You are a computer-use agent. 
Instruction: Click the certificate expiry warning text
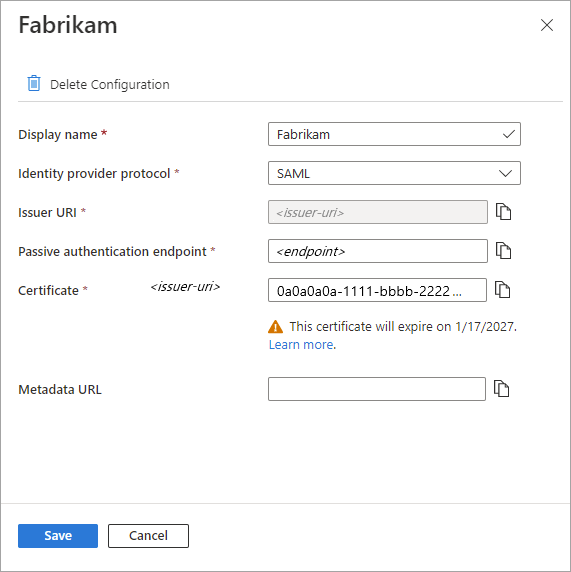coord(403,326)
